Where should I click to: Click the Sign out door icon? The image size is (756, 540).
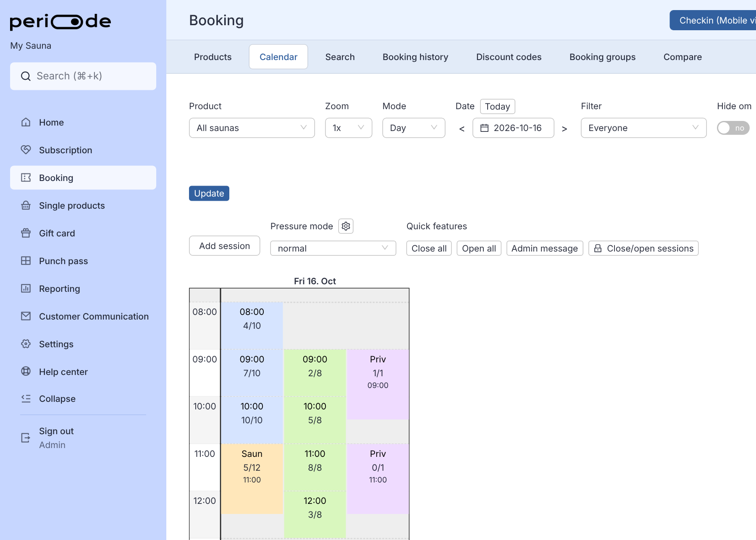26,438
